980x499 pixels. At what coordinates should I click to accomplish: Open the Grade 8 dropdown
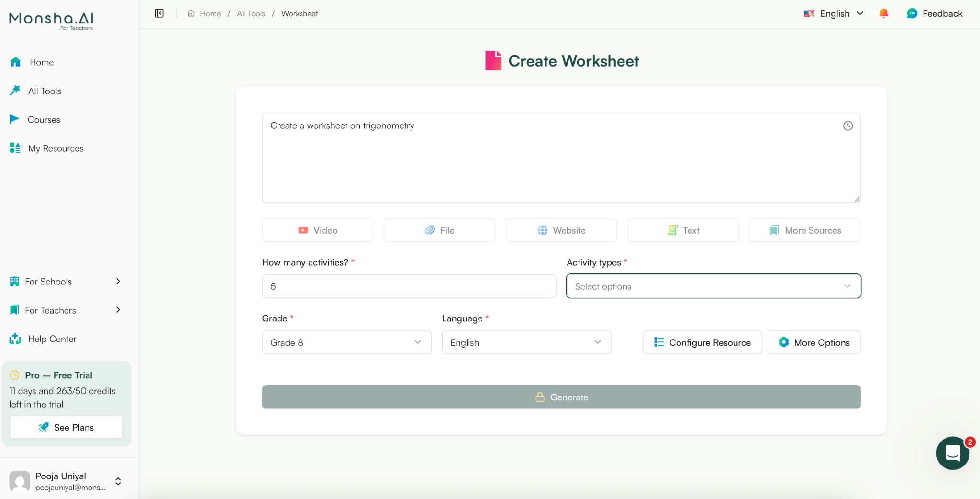(346, 342)
